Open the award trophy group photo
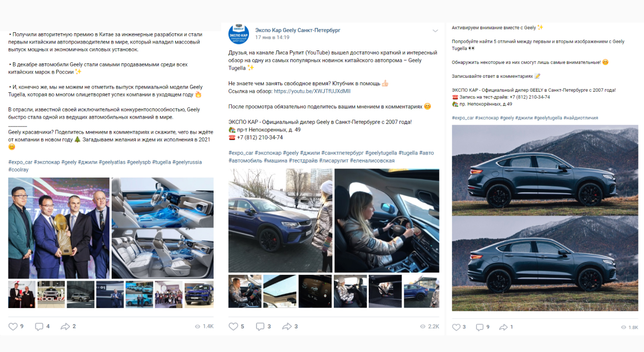Image resolution: width=644 pixels, height=352 pixels. pyautogui.click(x=58, y=228)
